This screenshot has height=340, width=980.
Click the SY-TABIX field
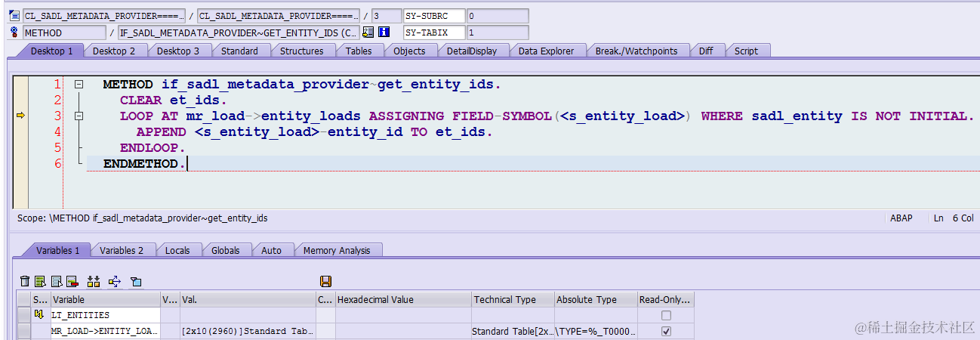point(434,32)
